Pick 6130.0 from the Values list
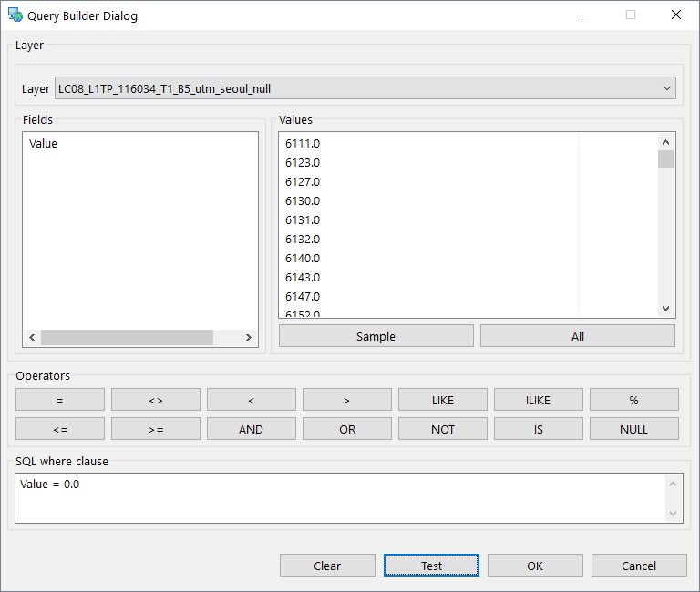 (303, 201)
